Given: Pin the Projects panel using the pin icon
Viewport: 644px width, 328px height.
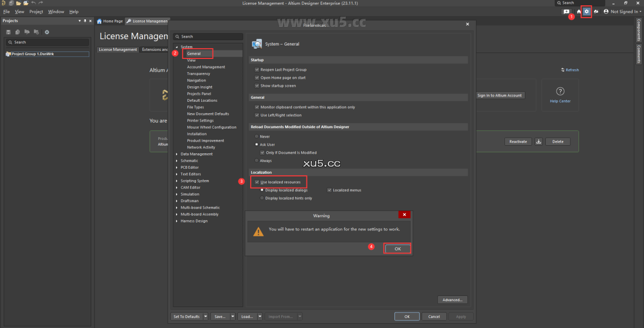Looking at the screenshot, I should (85, 20).
